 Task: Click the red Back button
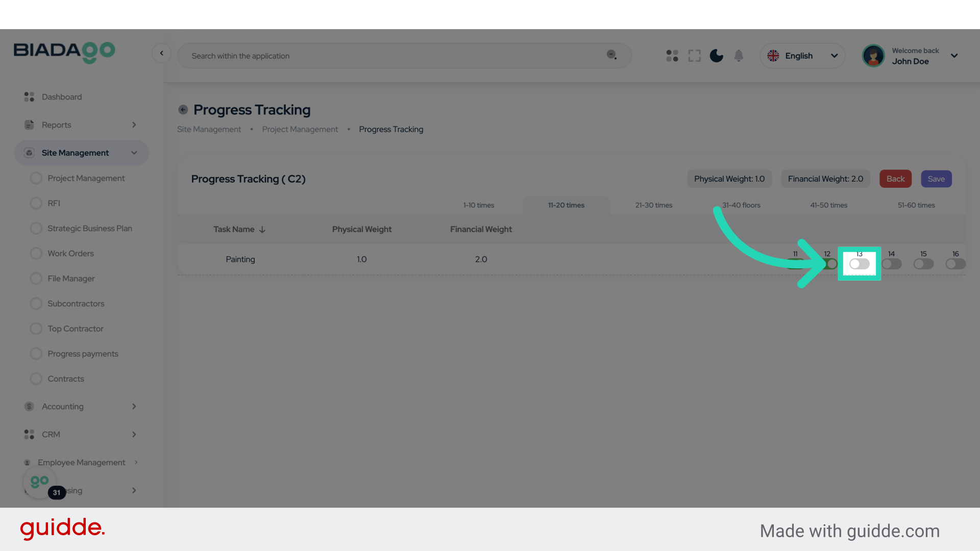pyautogui.click(x=895, y=179)
